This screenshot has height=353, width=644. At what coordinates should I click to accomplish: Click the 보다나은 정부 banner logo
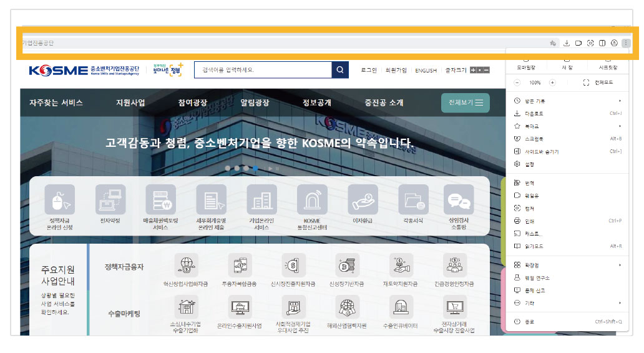[x=168, y=69]
